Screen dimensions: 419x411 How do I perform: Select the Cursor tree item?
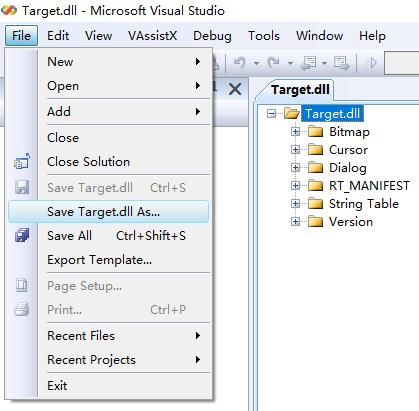click(x=348, y=150)
